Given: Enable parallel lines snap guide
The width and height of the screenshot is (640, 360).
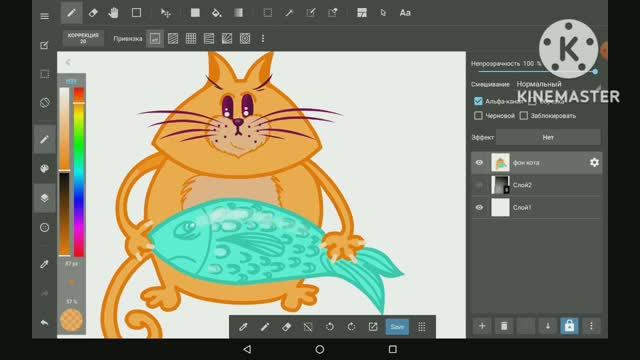Looking at the screenshot, I should coord(173,39).
